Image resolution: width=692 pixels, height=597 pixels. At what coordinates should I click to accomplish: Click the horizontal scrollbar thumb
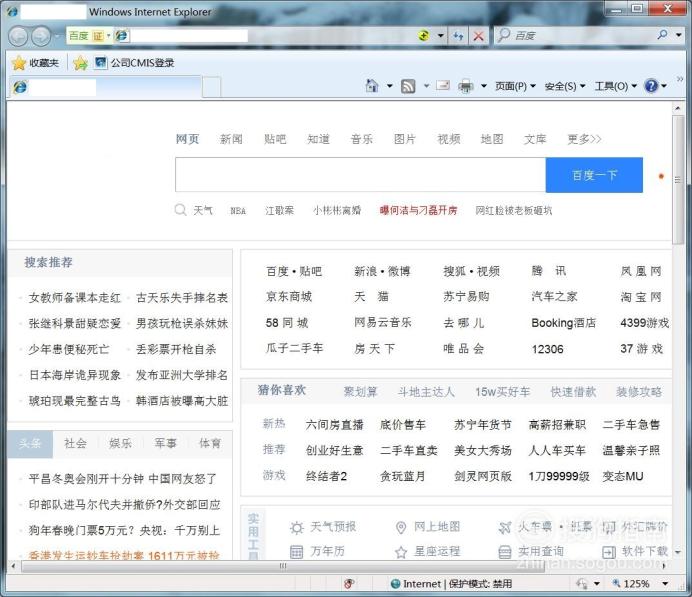[x=283, y=566]
